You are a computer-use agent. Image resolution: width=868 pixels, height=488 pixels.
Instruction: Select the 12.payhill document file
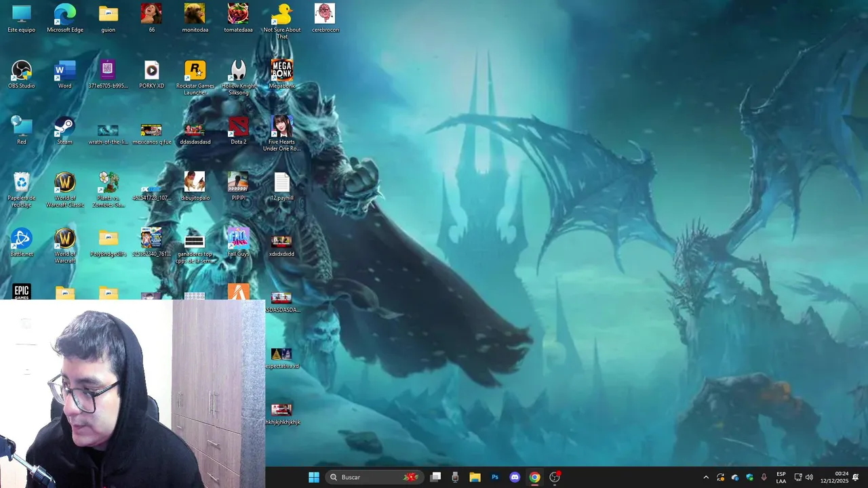click(281, 187)
